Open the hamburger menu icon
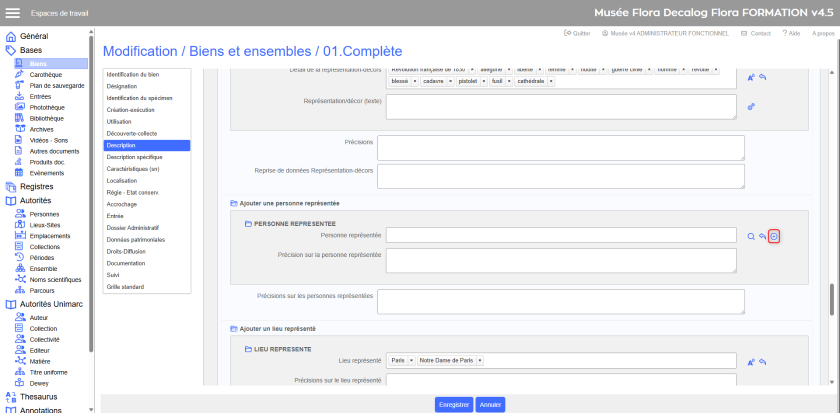840x413 pixels. tap(14, 12)
